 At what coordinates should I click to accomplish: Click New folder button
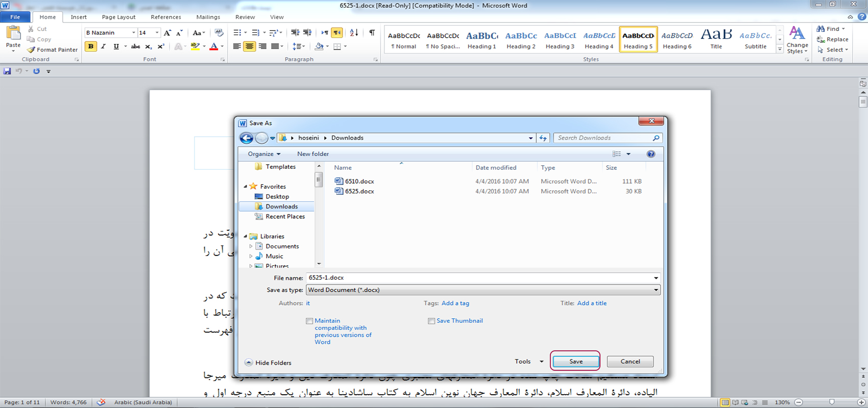(313, 154)
